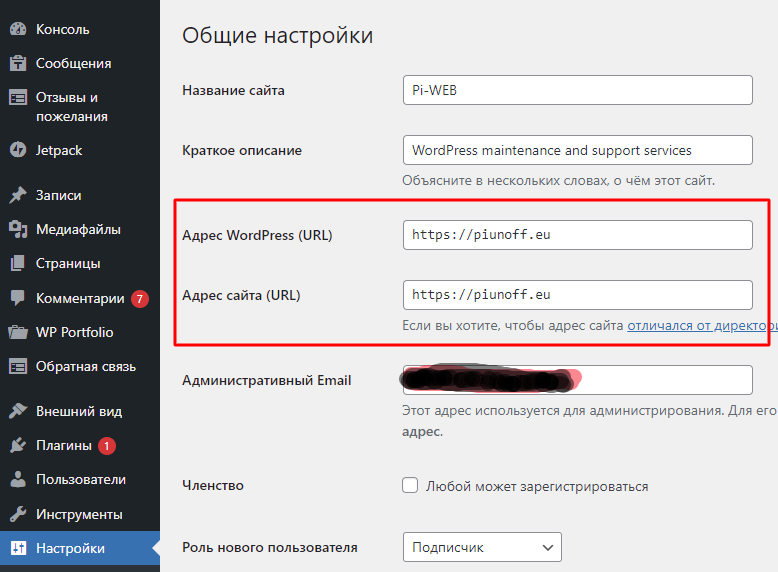Click the Инструменты wrench icon
Screen dimensions: 778x572
tap(18, 514)
